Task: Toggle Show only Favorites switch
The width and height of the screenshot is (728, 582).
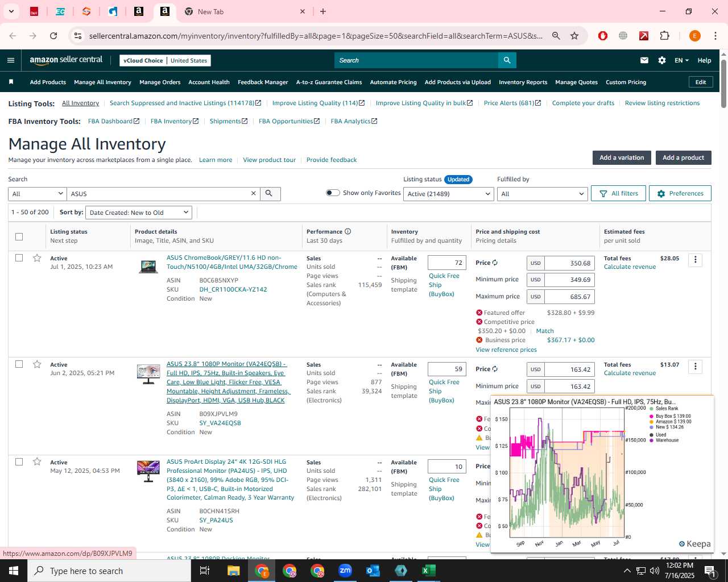Action: click(x=333, y=193)
